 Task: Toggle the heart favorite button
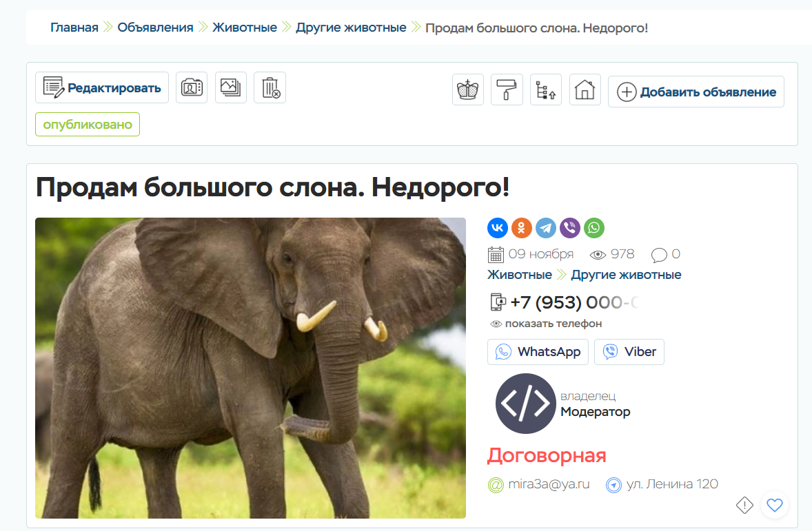[775, 506]
